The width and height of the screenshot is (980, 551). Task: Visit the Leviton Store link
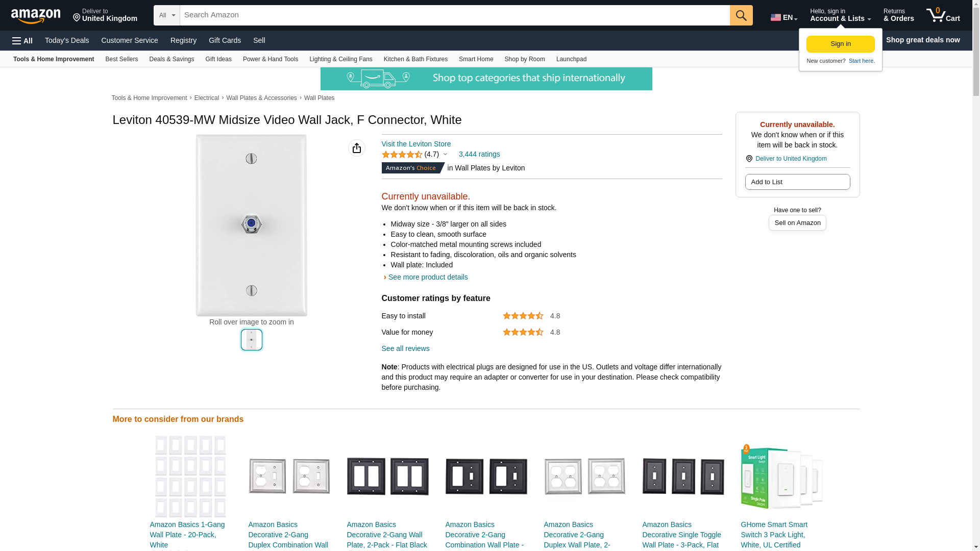point(416,144)
